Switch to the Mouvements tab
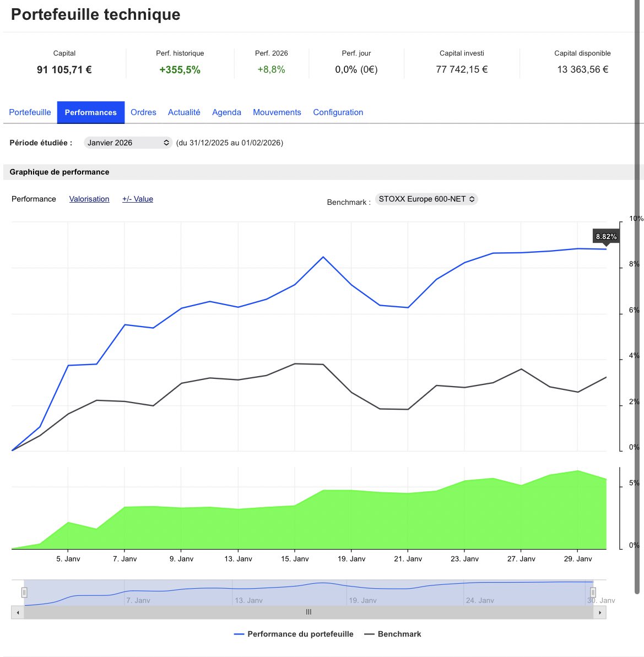The width and height of the screenshot is (644, 657). click(x=277, y=112)
